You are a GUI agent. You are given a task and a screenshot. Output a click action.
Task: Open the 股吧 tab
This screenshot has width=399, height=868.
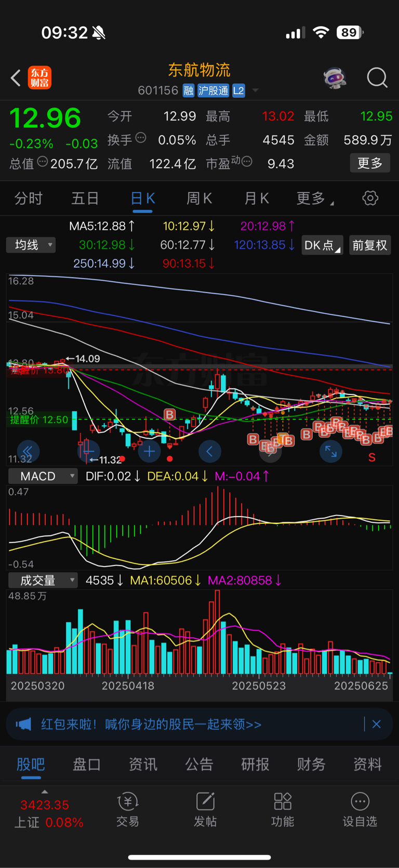(31, 764)
